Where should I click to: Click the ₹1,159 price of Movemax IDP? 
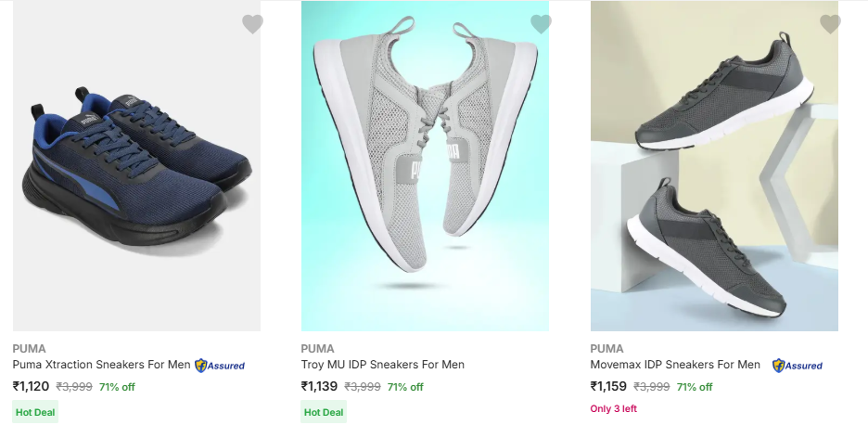(609, 386)
